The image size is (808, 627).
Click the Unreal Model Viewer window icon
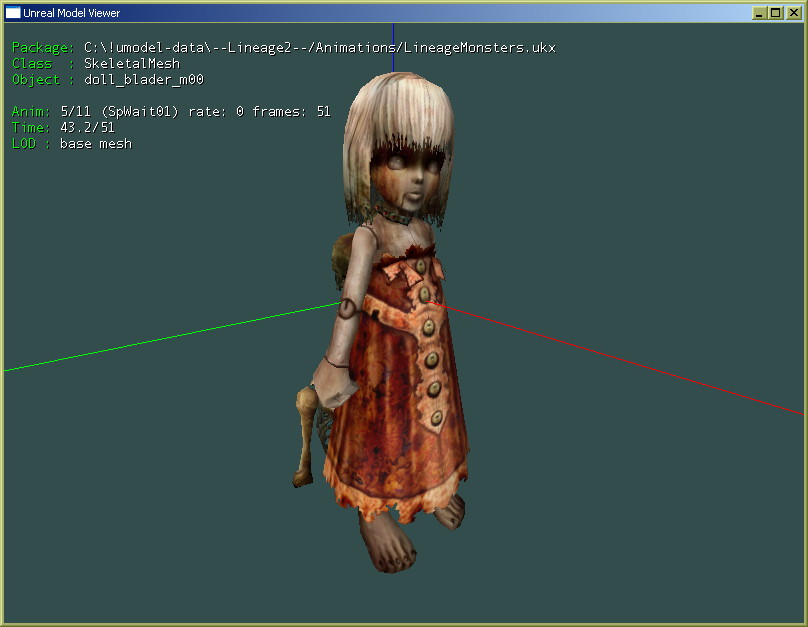point(13,13)
